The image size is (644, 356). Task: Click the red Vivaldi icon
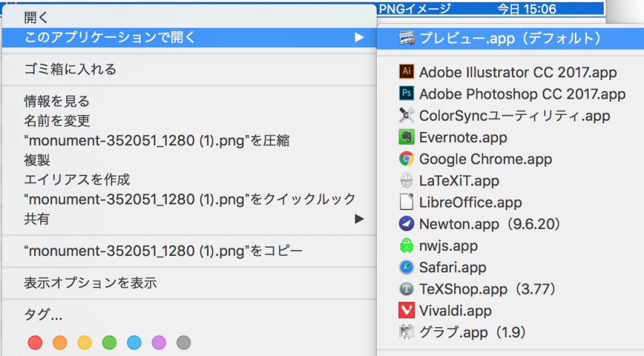tap(407, 311)
